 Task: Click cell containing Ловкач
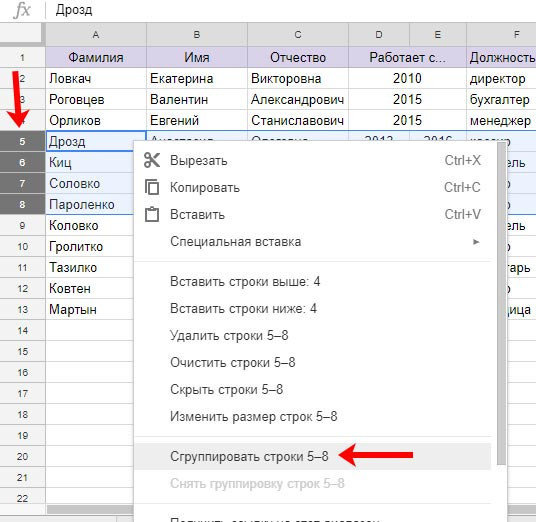tap(96, 78)
